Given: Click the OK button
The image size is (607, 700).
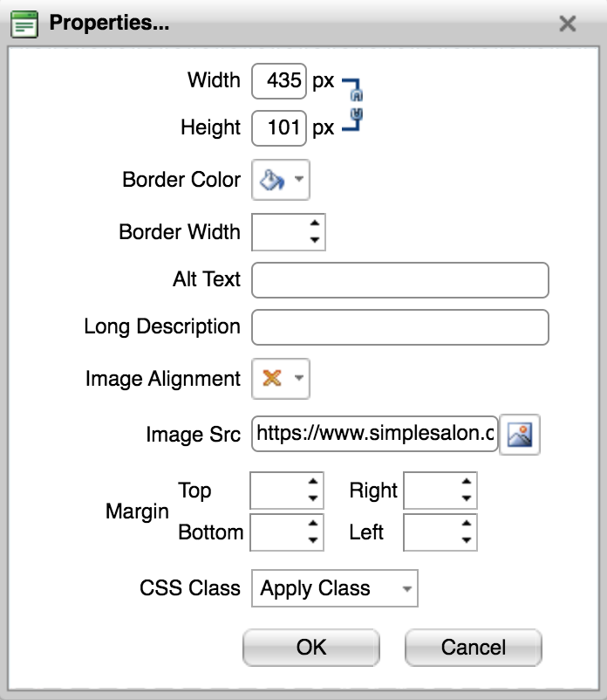Looking at the screenshot, I should coord(311,648).
